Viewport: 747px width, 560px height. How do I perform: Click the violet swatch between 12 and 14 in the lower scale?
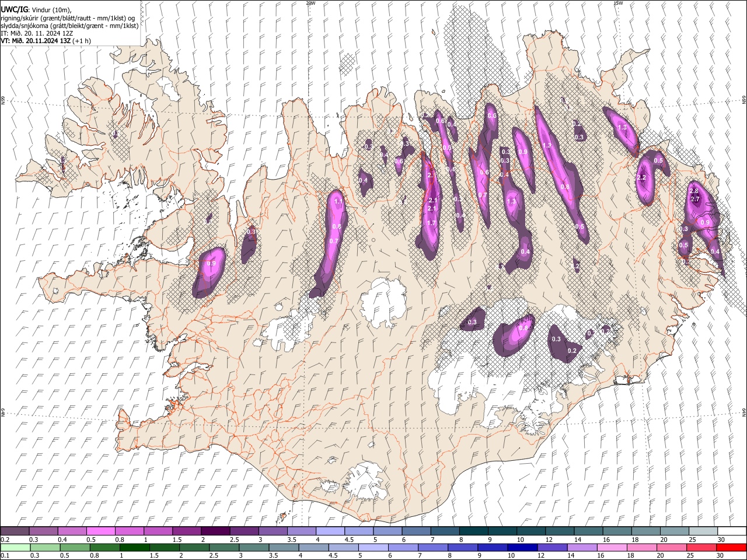[x=552, y=547]
